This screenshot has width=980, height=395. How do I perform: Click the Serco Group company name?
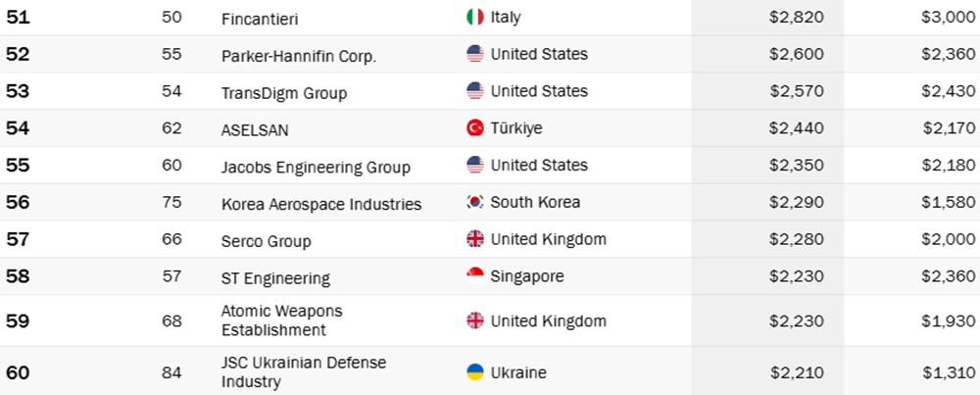pos(266,242)
